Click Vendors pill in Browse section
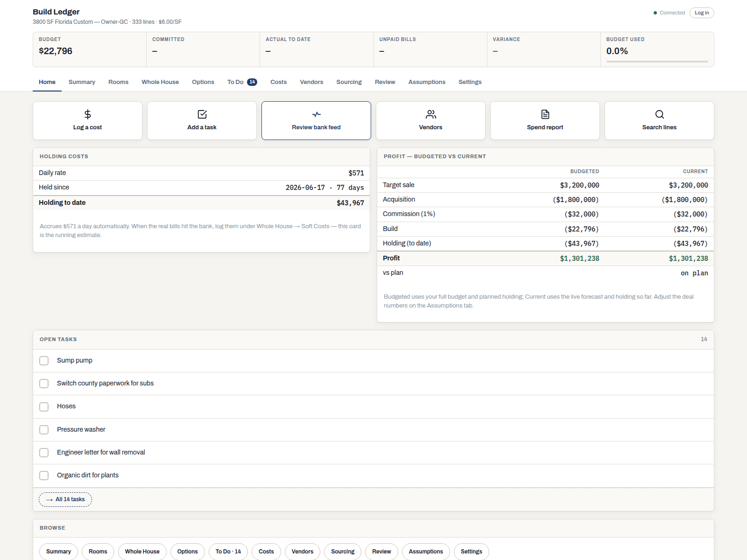The width and height of the screenshot is (747, 560). [303, 552]
